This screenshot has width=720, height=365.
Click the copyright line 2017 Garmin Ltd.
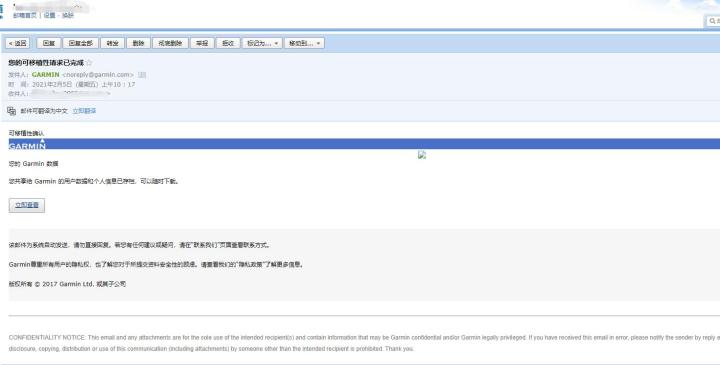point(67,284)
